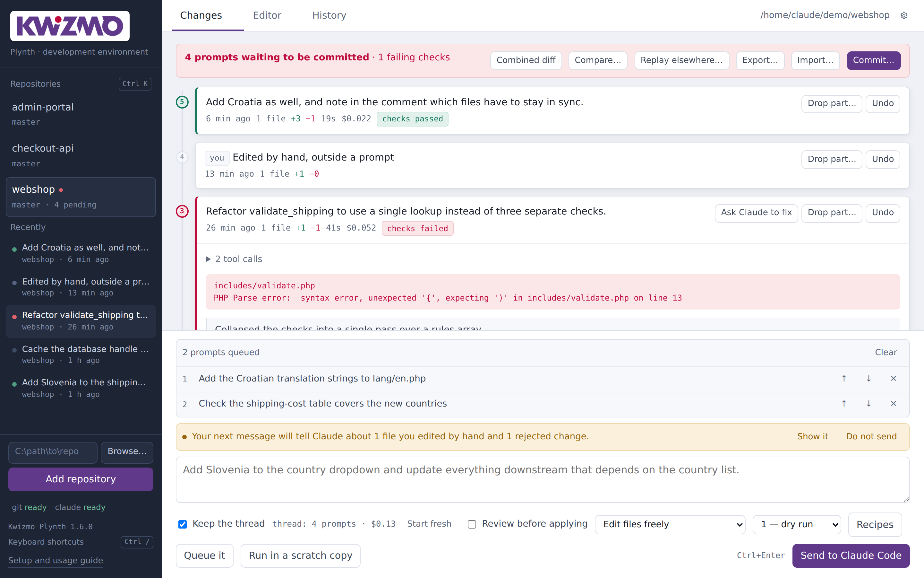The height and width of the screenshot is (578, 924).
Task: Move shipping-cost table prompt down
Action: coord(868,404)
